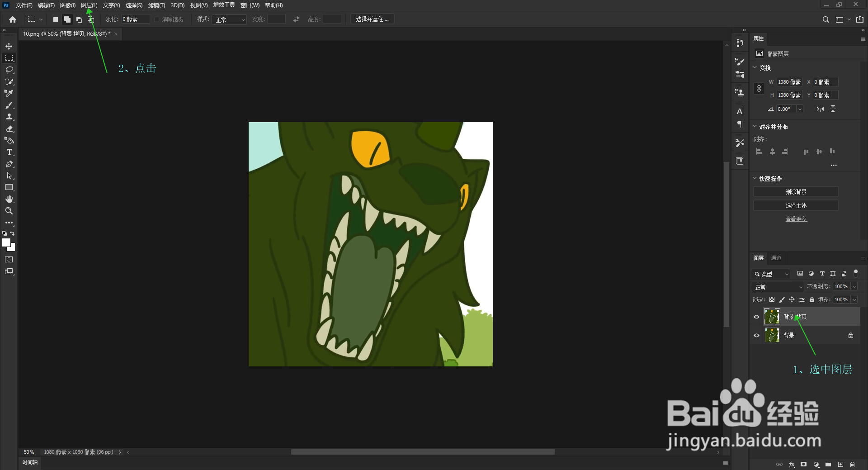
Task: Open the Edit Toolbar three-dots button
Action: coord(9,223)
